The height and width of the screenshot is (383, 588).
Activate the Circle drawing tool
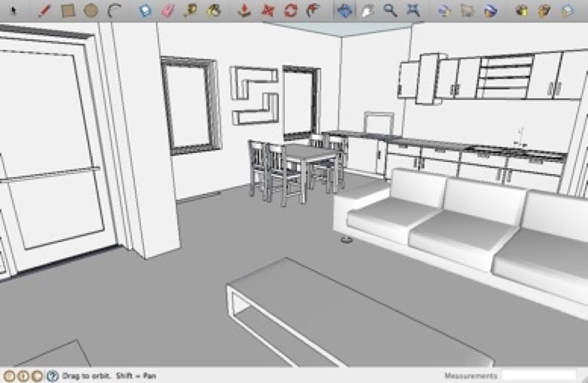tap(90, 11)
